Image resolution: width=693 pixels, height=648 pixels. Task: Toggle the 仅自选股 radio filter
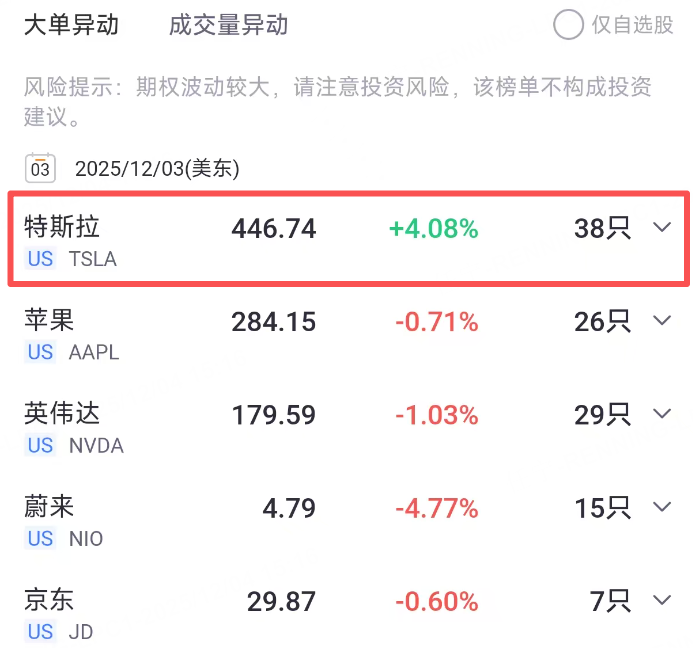pyautogui.click(x=569, y=25)
